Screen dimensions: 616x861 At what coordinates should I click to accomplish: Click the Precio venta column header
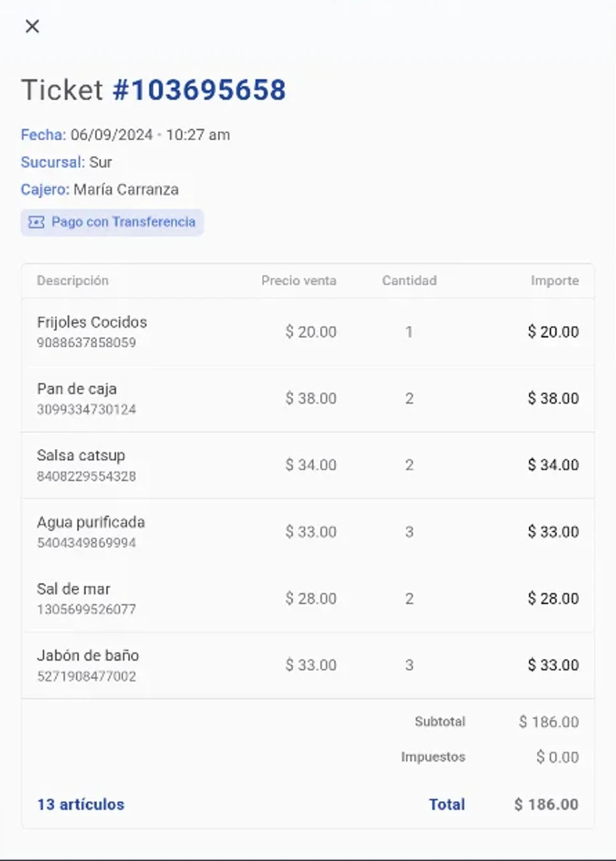point(298,281)
